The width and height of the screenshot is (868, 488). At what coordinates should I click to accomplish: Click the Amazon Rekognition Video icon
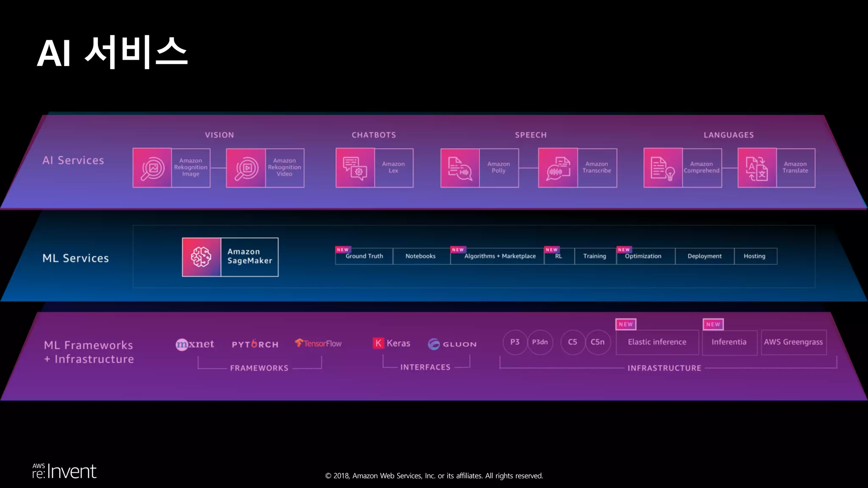[x=246, y=168]
